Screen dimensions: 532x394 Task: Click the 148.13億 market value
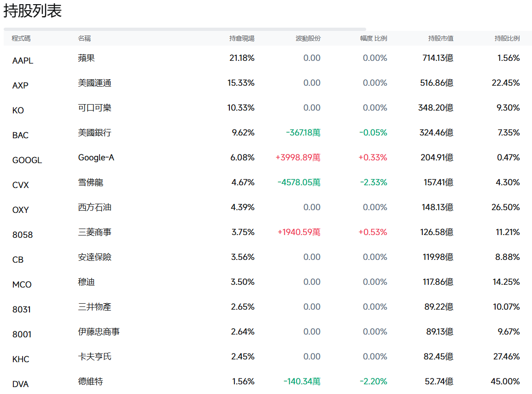pyautogui.click(x=437, y=207)
